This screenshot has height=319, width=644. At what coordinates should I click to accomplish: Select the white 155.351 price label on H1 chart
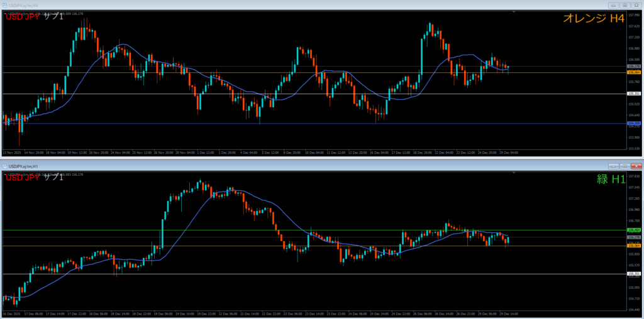point(633,274)
